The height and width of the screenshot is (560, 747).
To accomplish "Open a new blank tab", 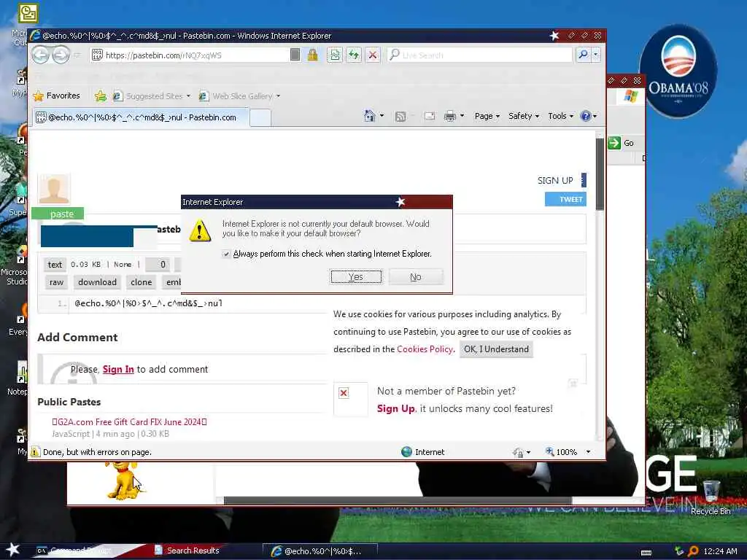I will tap(260, 117).
